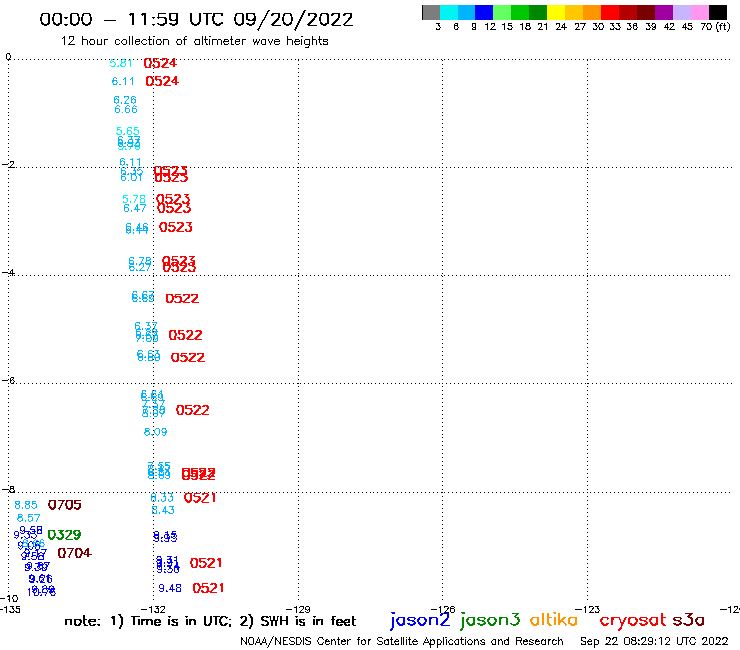Click the '8.33' wave height value
740x650 pixels.
162,498
